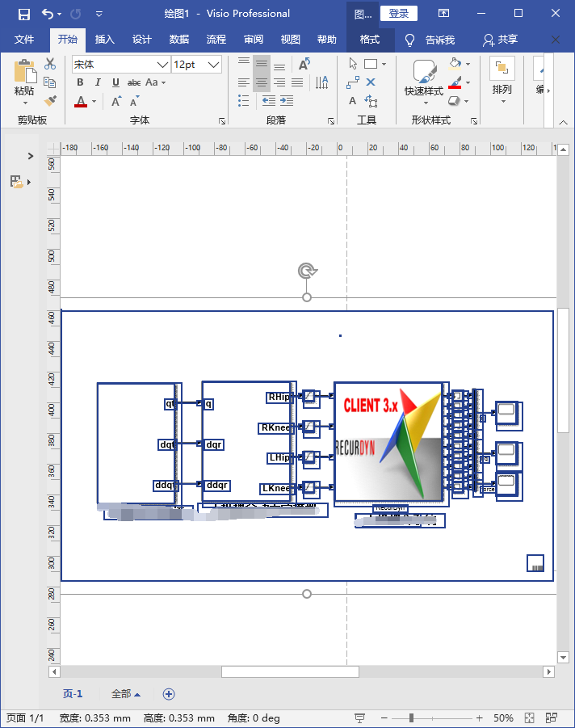Decrease paragraph indent
This screenshot has width=575, height=728.
click(268, 101)
